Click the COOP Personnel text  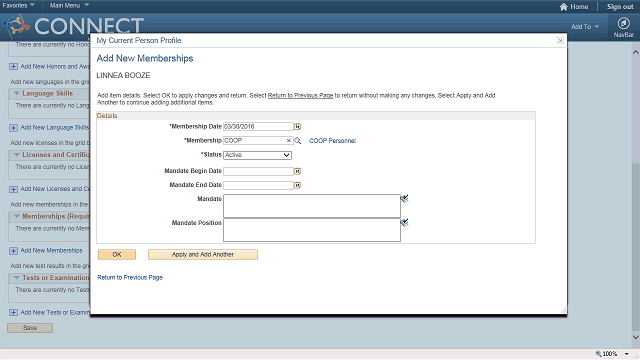pyautogui.click(x=332, y=141)
